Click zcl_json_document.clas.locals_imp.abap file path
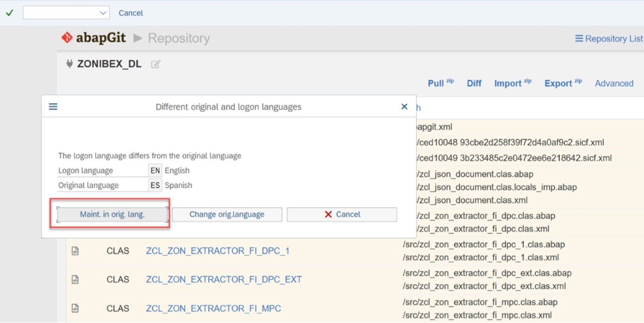644x323 pixels. pos(497,187)
